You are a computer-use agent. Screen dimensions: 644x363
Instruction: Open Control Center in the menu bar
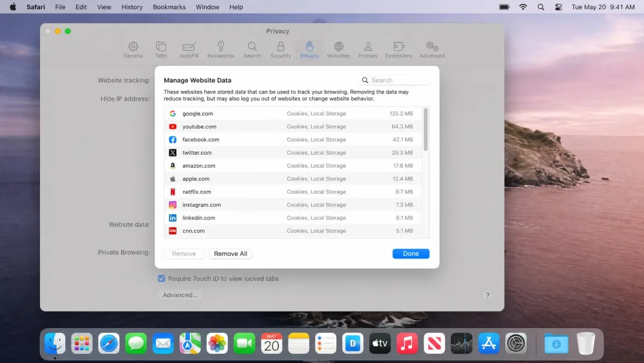(558, 7)
